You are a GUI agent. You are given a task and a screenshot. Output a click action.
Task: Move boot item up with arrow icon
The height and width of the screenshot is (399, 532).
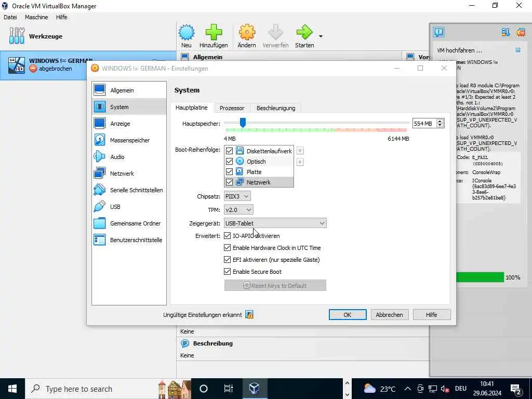(x=300, y=151)
